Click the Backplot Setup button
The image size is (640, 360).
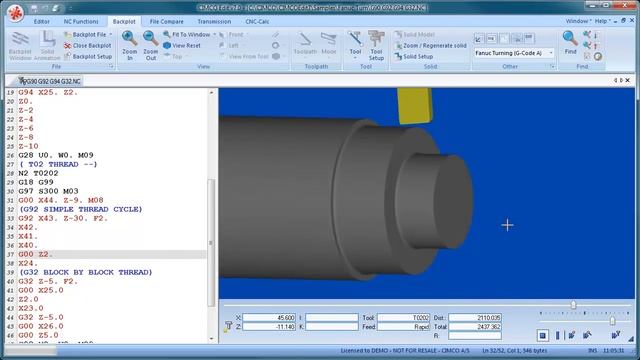pyautogui.click(x=88, y=57)
